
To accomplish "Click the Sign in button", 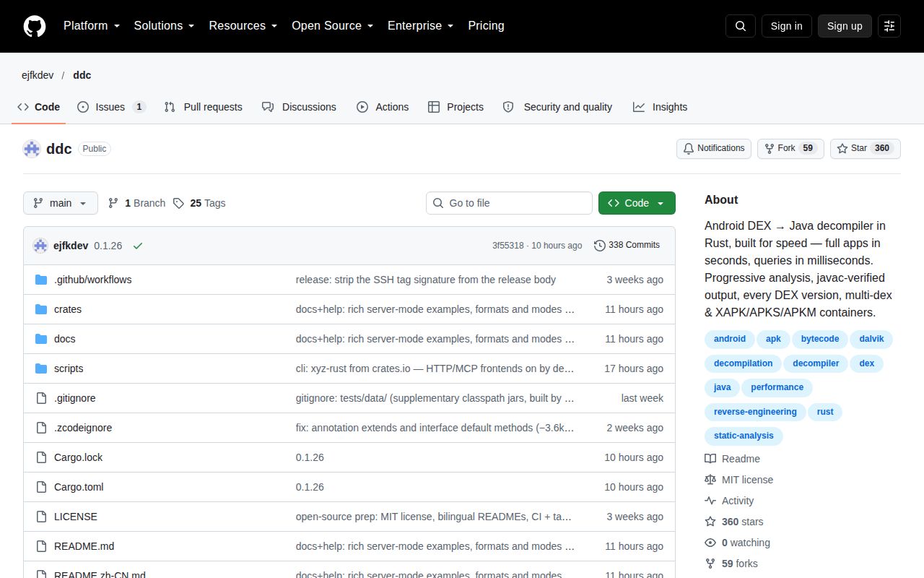I will pyautogui.click(x=786, y=26).
